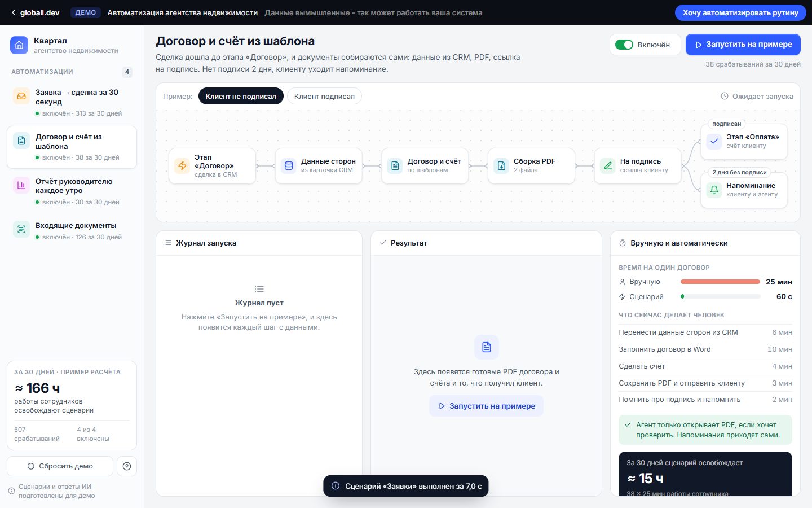The height and width of the screenshot is (508, 812).
Task: Click the database icon on Данные сторон node
Action: point(289,166)
